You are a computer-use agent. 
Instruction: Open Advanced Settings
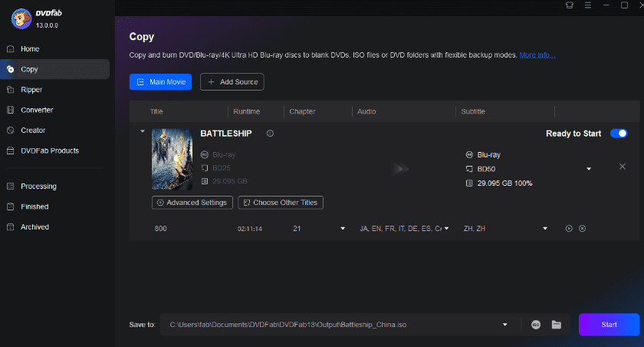(192, 203)
